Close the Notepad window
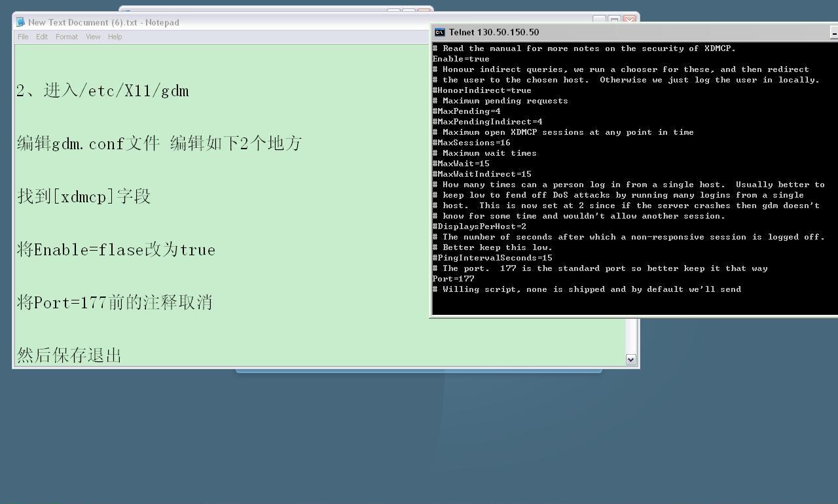 tap(630, 20)
